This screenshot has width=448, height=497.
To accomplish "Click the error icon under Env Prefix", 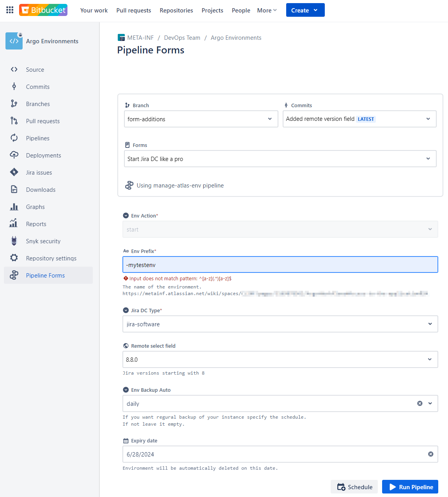I will 126,278.
